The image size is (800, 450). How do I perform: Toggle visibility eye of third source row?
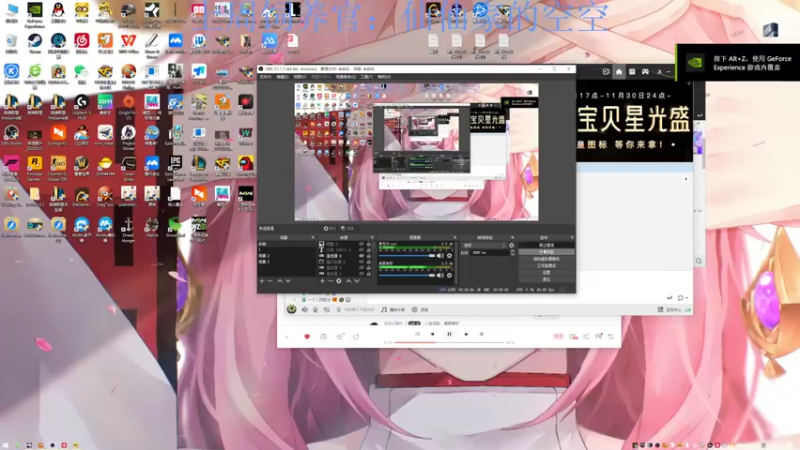361,256
